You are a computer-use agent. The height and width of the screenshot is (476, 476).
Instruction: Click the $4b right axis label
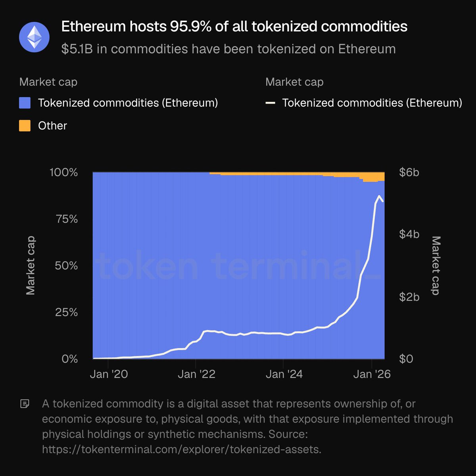409,234
